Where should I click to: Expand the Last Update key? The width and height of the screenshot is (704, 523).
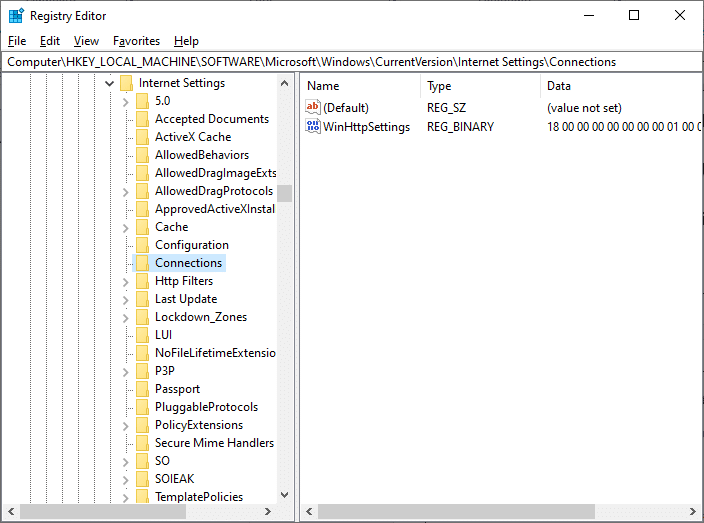click(x=126, y=300)
